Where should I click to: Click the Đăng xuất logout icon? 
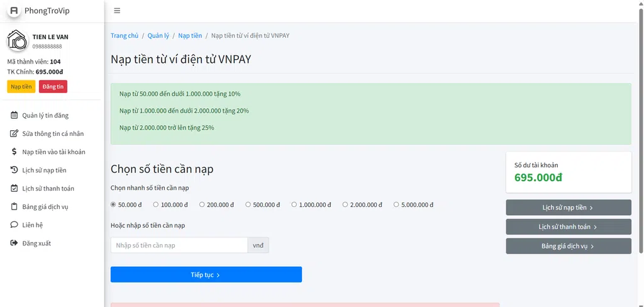tap(14, 243)
